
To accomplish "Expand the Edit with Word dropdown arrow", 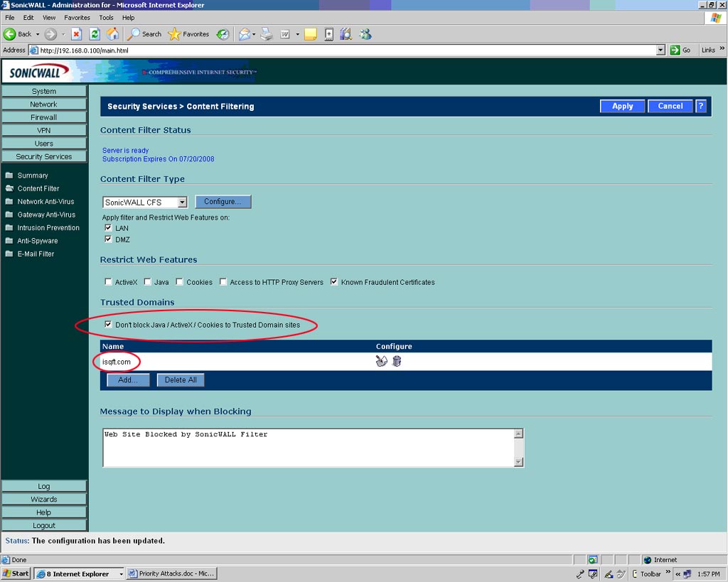I will click(x=298, y=34).
